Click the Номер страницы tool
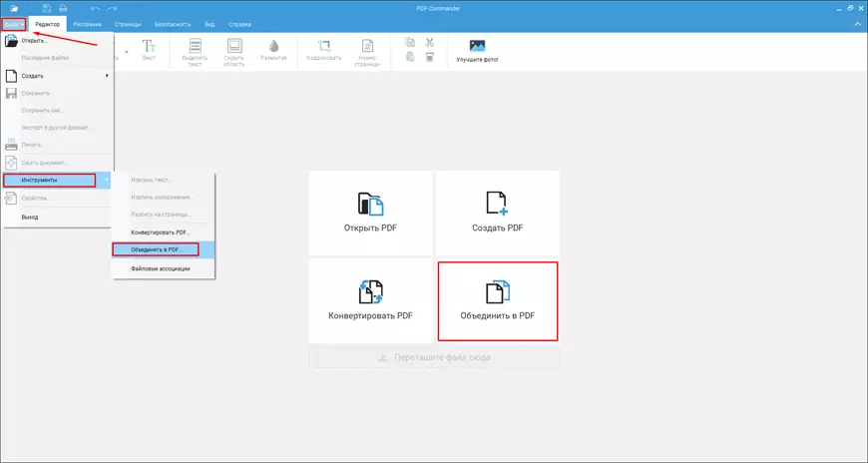 pos(367,53)
